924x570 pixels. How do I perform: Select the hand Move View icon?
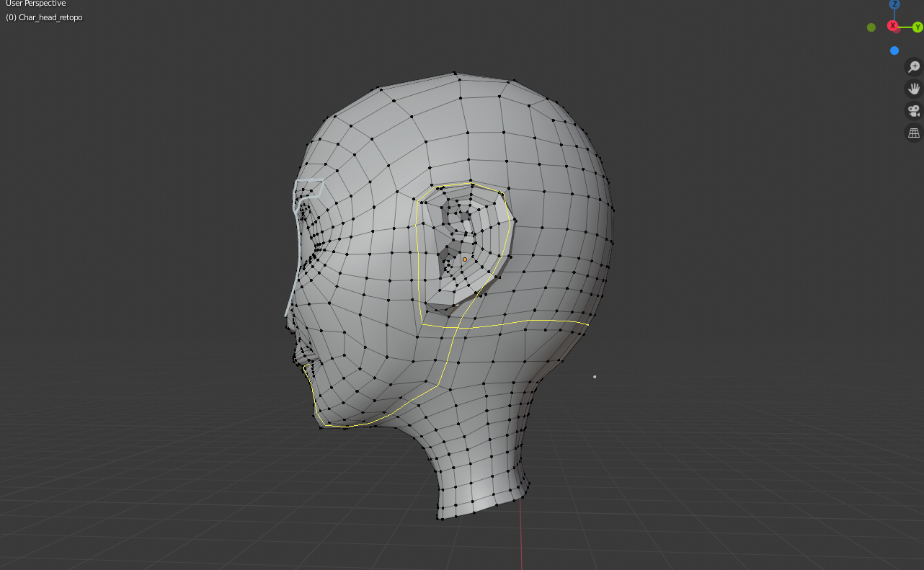pyautogui.click(x=913, y=88)
